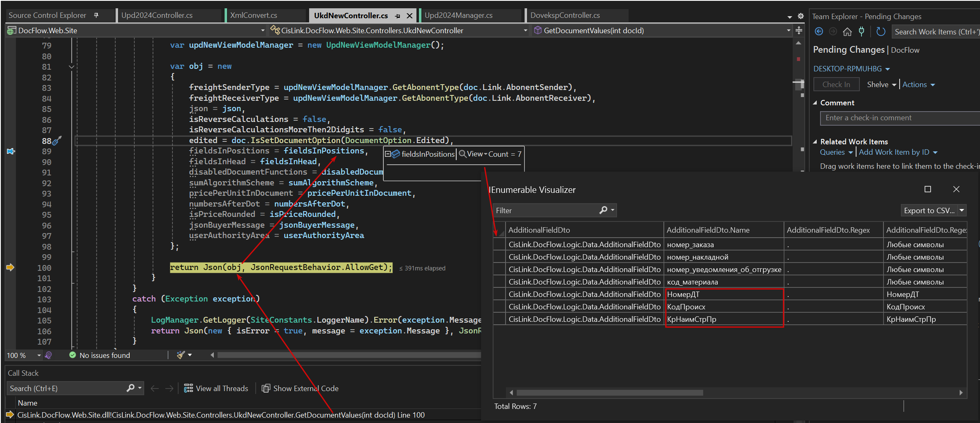Toggle View all Threads in Call Stack

point(216,389)
